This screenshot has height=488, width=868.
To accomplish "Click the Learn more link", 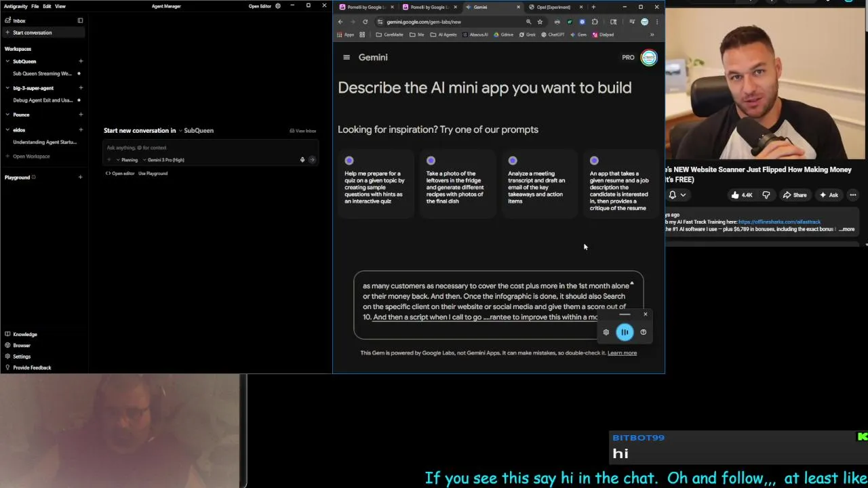I will (622, 353).
